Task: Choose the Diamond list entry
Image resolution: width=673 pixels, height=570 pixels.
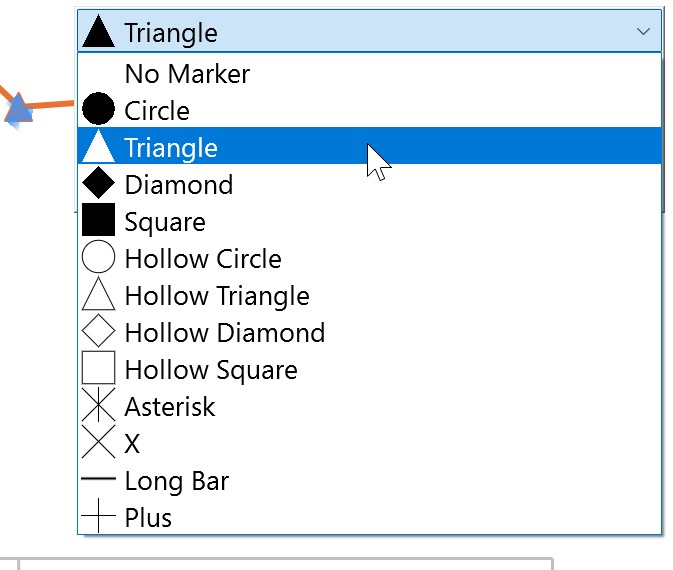Action: click(178, 184)
